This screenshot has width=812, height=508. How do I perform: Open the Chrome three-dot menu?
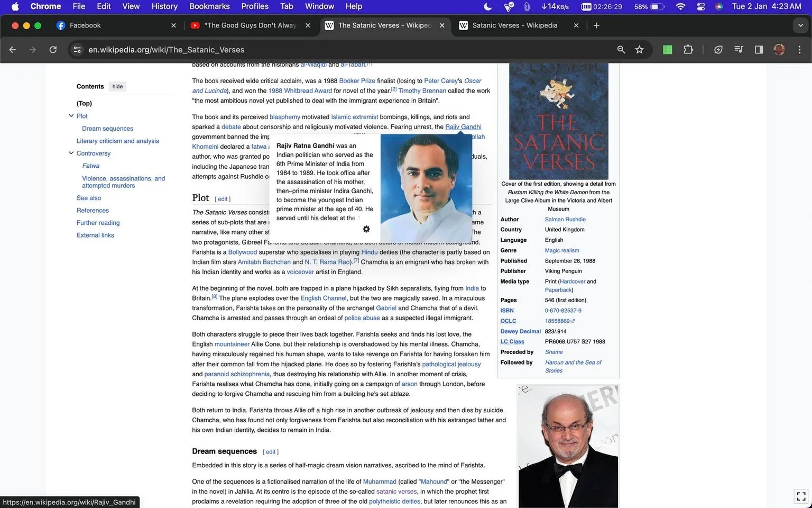pos(799,50)
